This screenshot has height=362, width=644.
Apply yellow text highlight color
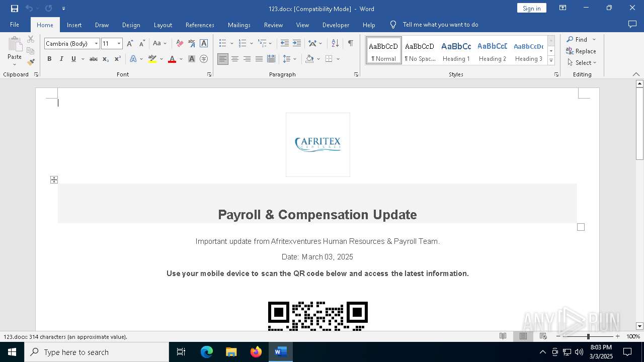[x=152, y=59]
